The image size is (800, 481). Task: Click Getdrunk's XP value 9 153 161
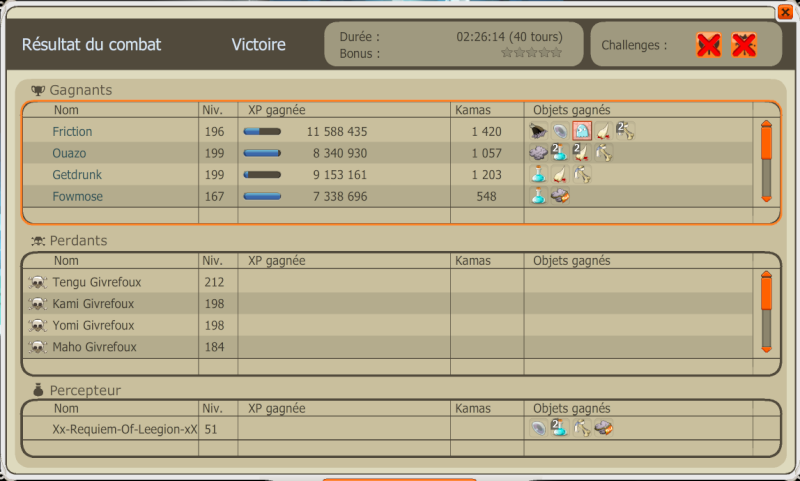click(340, 175)
